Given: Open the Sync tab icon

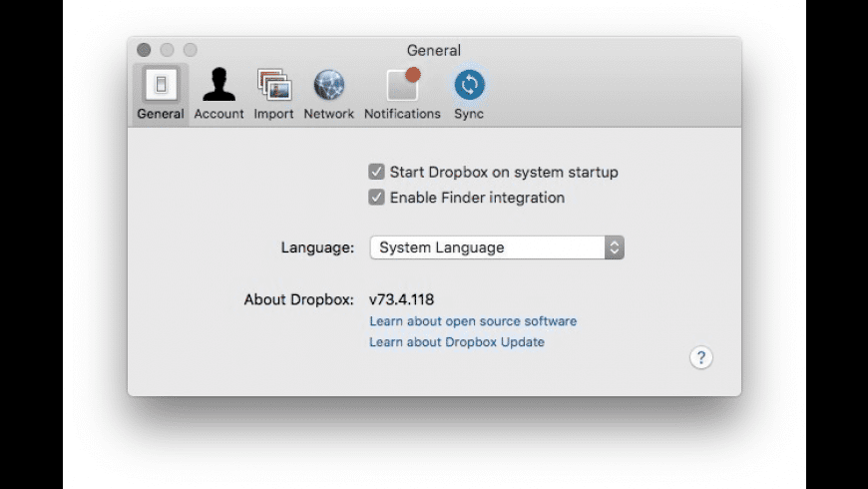Looking at the screenshot, I should [x=470, y=85].
